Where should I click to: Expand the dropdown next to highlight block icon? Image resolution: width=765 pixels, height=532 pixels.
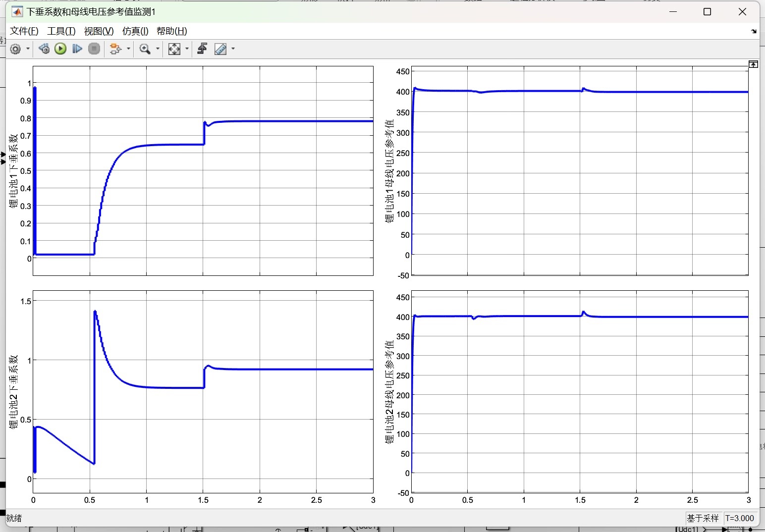(128, 49)
